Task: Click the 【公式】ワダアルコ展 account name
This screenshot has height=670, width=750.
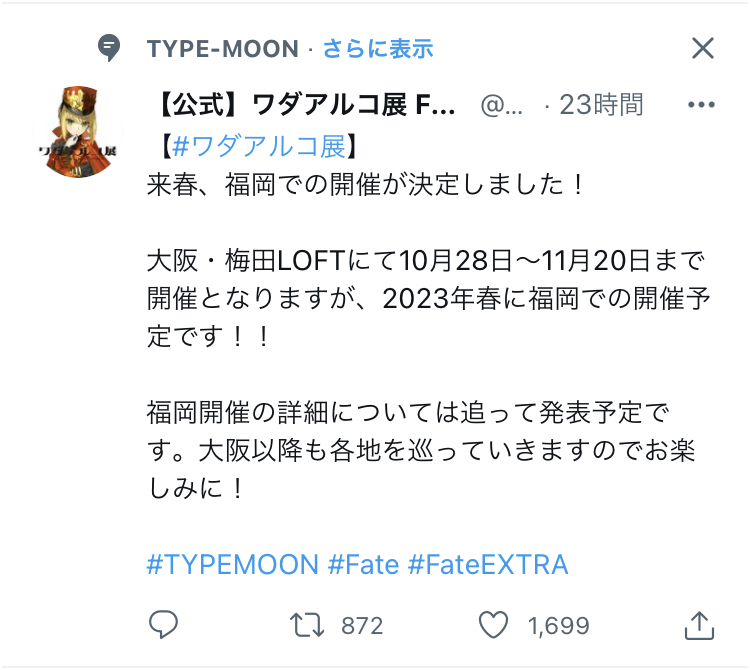Action: (x=303, y=104)
